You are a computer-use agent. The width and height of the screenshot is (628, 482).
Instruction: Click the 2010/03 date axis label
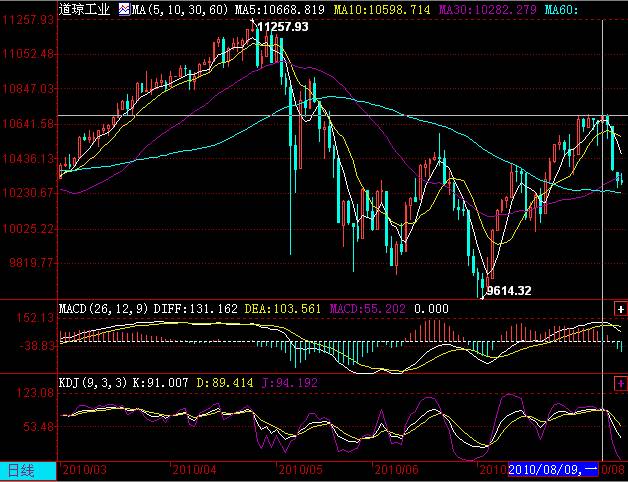coord(85,469)
